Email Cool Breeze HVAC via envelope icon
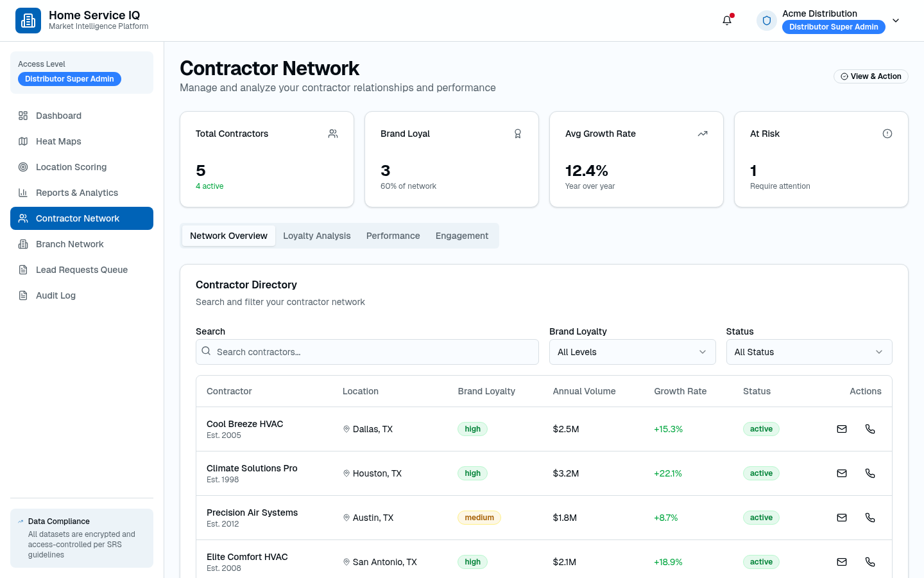 click(842, 429)
